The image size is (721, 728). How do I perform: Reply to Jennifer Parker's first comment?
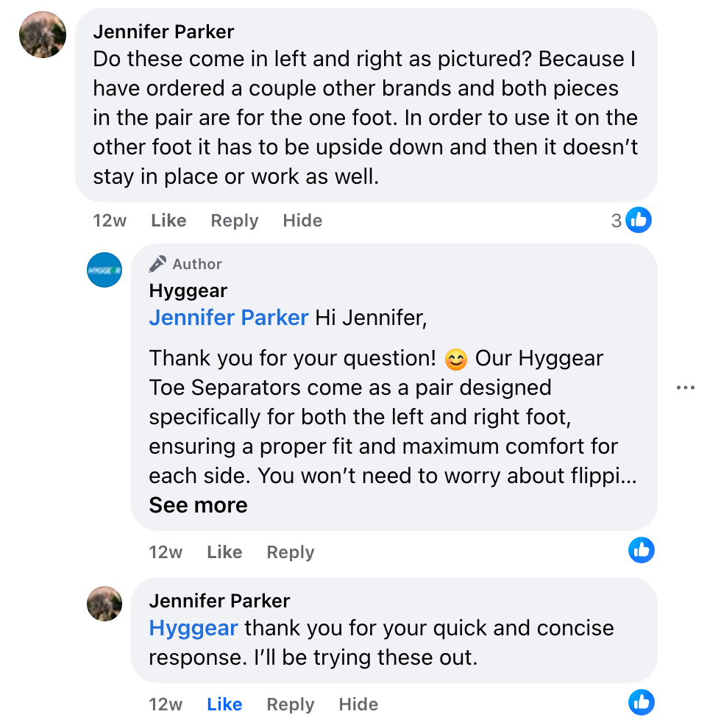(234, 221)
